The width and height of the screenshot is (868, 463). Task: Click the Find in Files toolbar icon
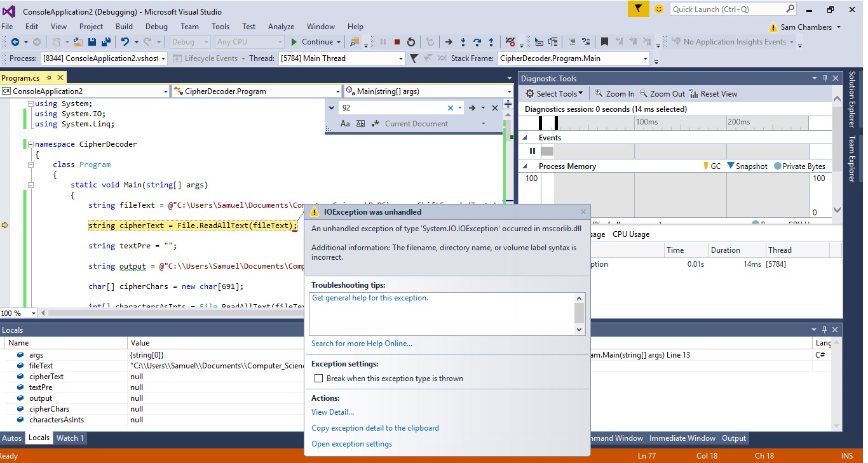(x=354, y=42)
